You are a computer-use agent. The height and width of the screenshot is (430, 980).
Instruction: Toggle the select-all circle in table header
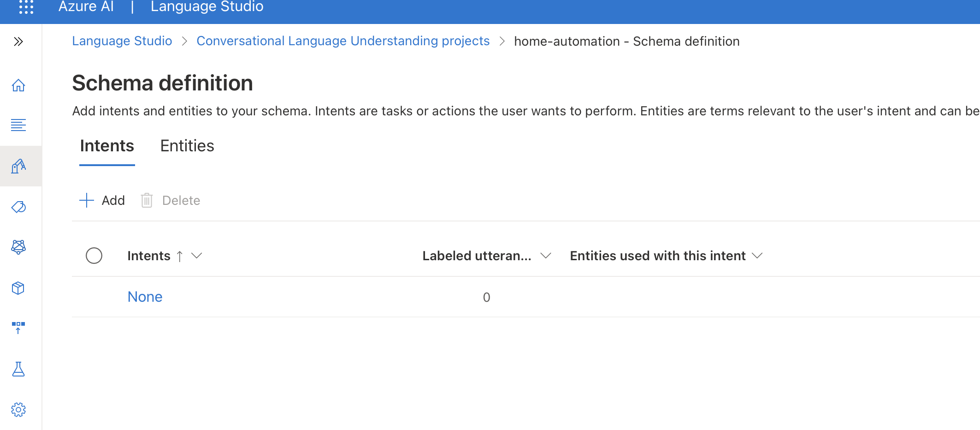(94, 256)
